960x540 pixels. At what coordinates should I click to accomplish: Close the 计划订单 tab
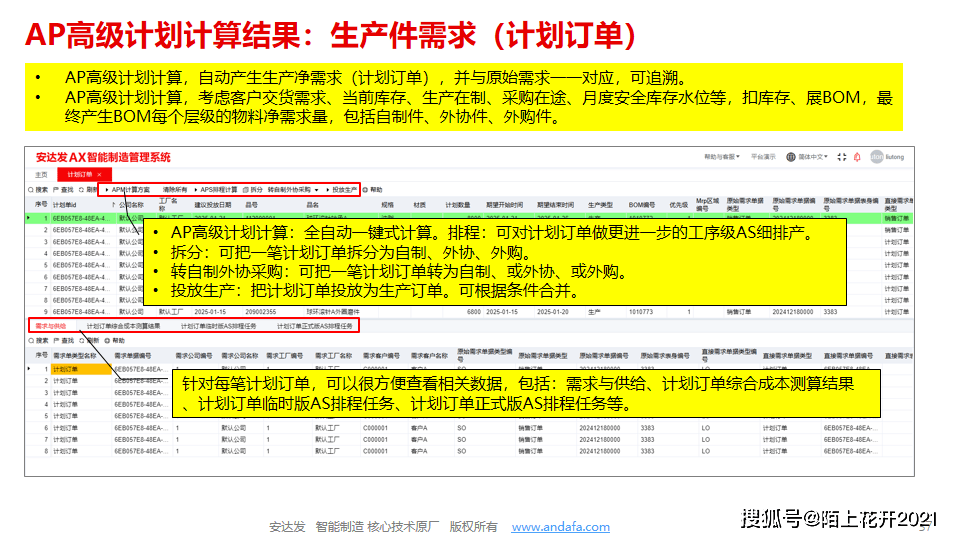(99, 174)
